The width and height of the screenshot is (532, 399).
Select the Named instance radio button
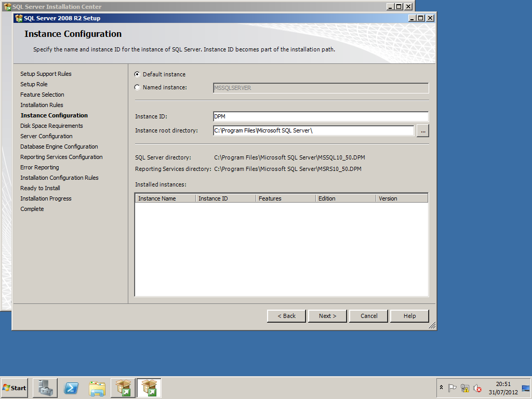point(137,87)
